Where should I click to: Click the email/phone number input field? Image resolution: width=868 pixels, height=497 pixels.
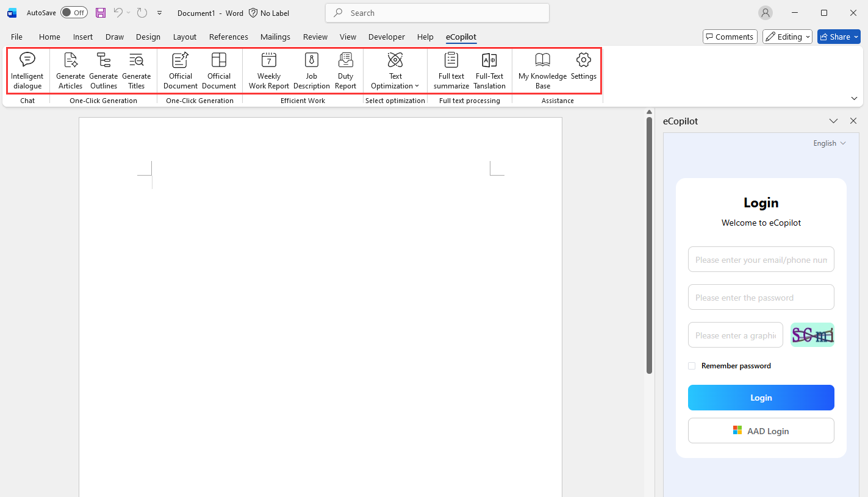click(x=761, y=260)
